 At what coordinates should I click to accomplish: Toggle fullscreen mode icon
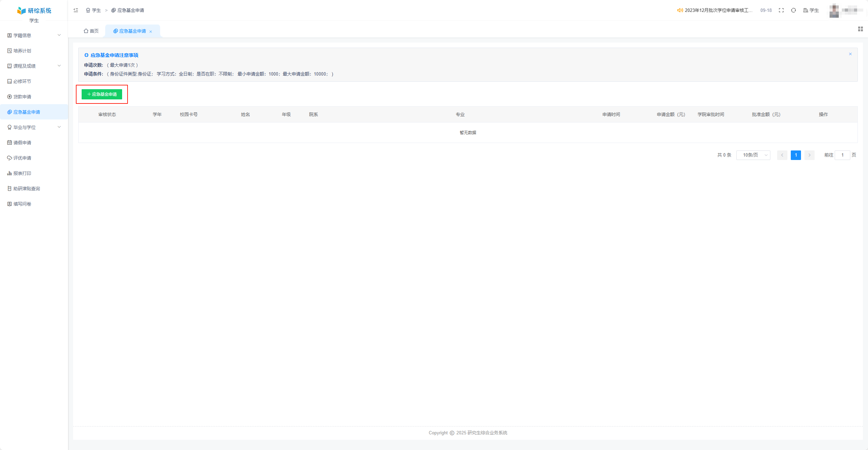pyautogui.click(x=781, y=10)
